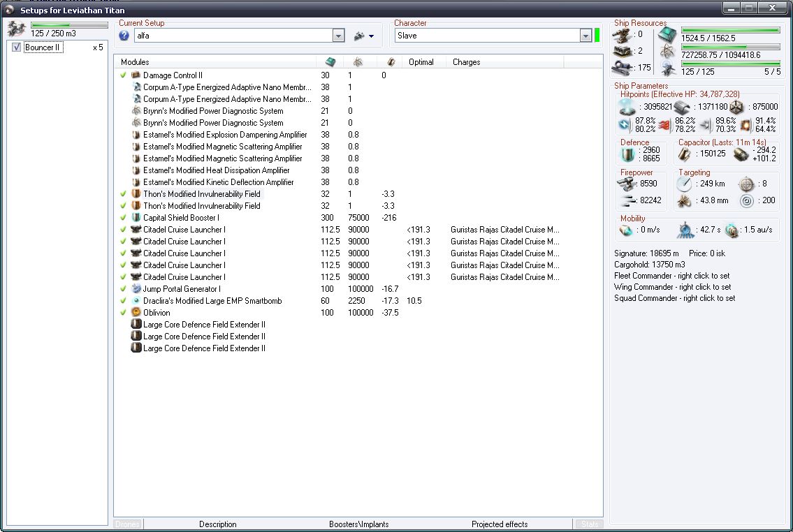793x532 pixels.
Task: Click the CPU resource icon in Ship Resources
Action: click(x=667, y=34)
